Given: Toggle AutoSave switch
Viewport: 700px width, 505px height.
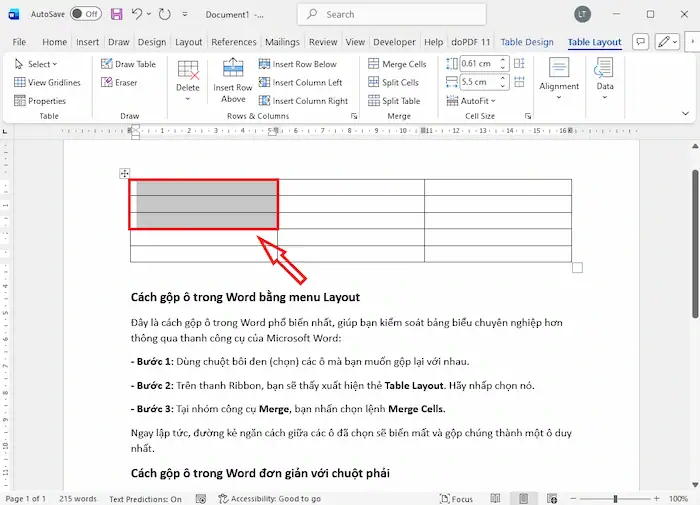Looking at the screenshot, I should click(x=86, y=14).
